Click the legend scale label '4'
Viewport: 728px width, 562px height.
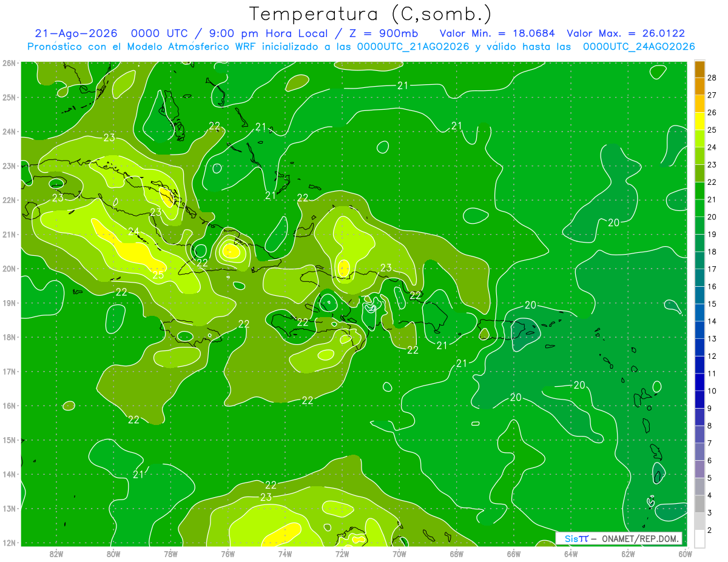[x=710, y=496]
